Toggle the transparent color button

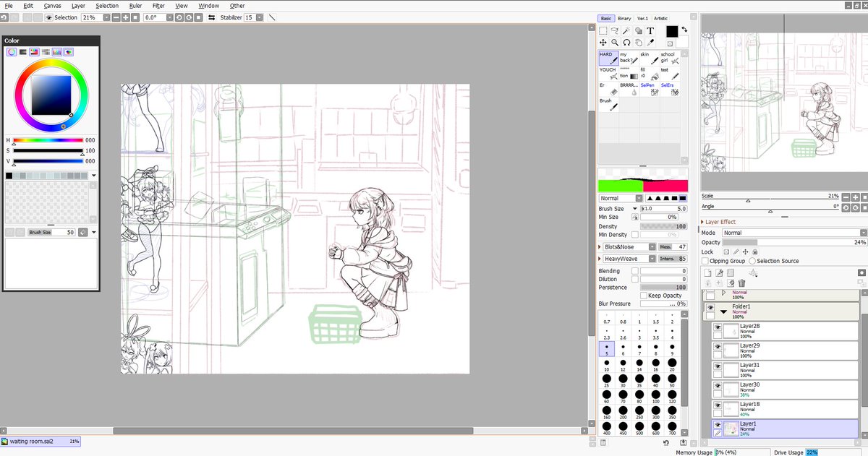tap(670, 43)
